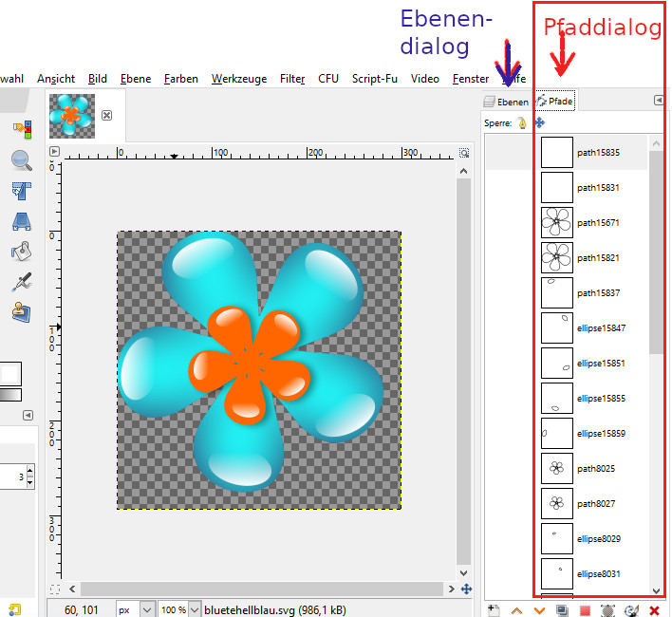Click the stepper arrows beside value 3
Screen dimensions: 672x617
[x=30, y=477]
